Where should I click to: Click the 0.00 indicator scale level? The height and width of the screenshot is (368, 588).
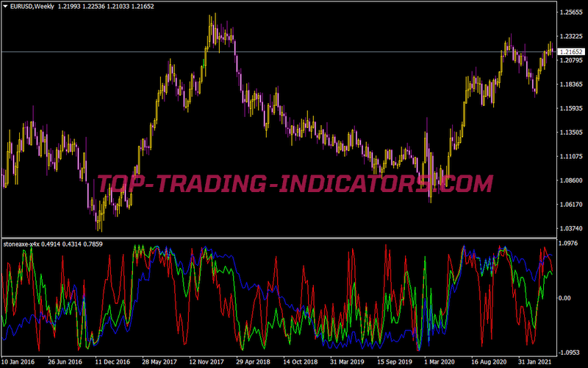(565, 298)
